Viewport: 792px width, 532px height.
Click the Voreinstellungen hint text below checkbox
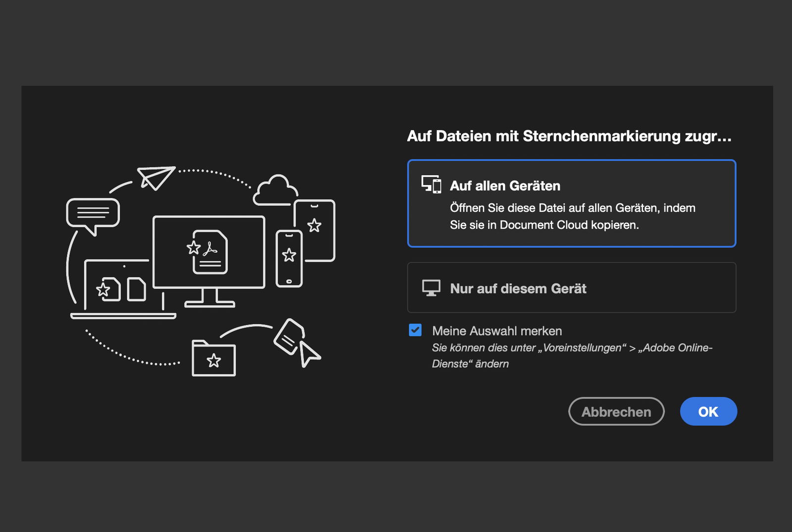(571, 355)
